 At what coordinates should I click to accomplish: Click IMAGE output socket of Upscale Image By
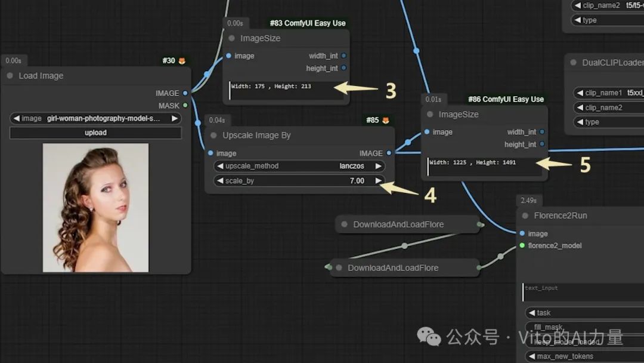pos(389,153)
